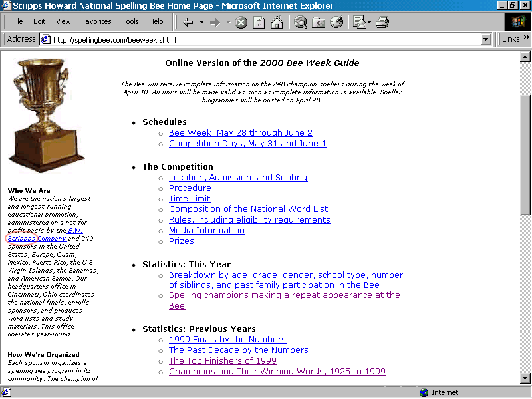Open the History pane
The image size is (532, 399).
336,22
